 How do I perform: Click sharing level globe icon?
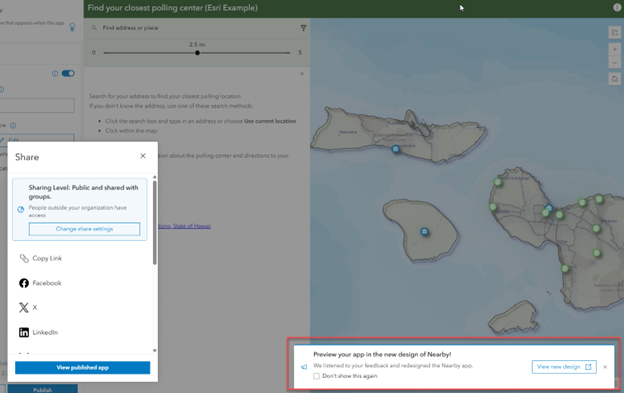tap(21, 210)
